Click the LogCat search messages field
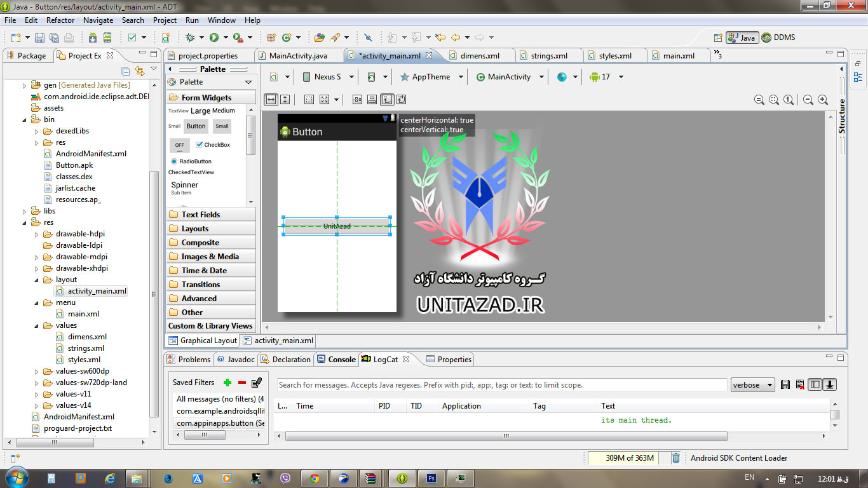This screenshot has width=868, height=488. point(502,384)
